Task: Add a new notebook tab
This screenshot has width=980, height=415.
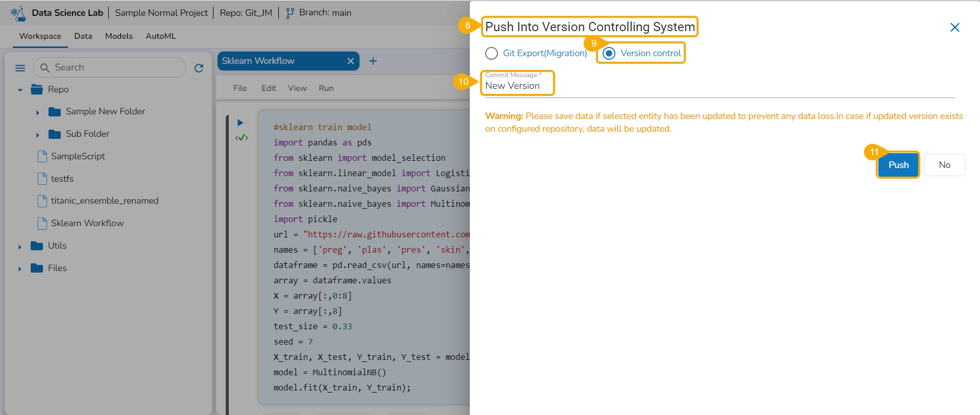Action: click(373, 61)
